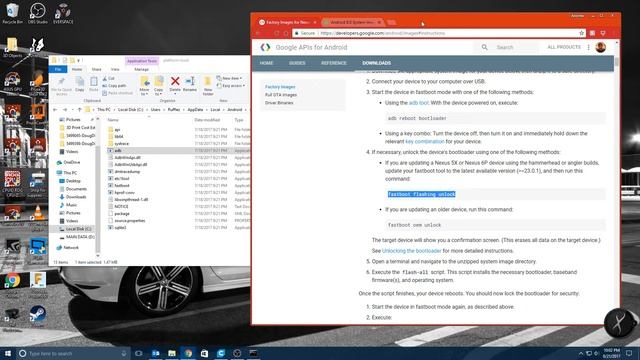The height and width of the screenshot is (360, 640).
Task: Click Copy path in Explorer ribbon
Action: coord(114,86)
